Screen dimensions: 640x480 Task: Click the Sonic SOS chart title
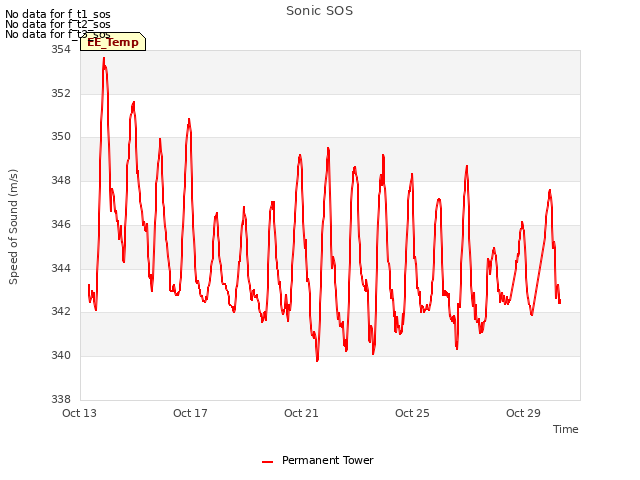click(x=319, y=11)
